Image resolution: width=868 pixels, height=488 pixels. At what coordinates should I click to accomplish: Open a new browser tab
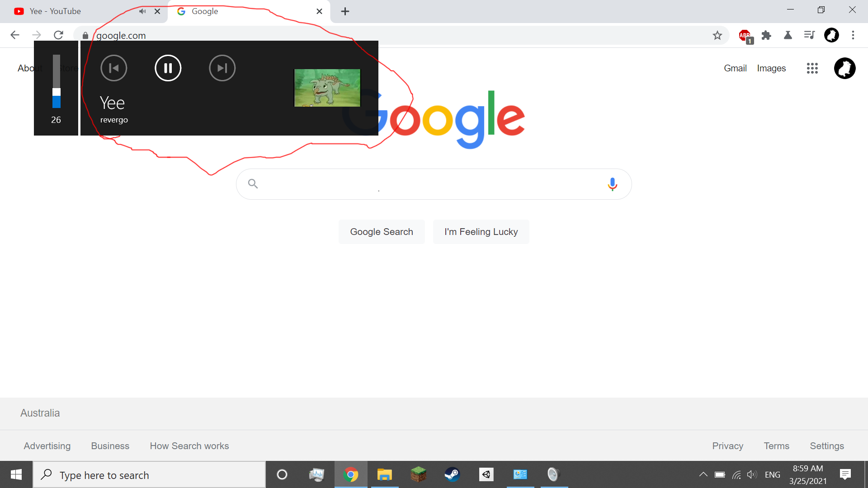[345, 11]
